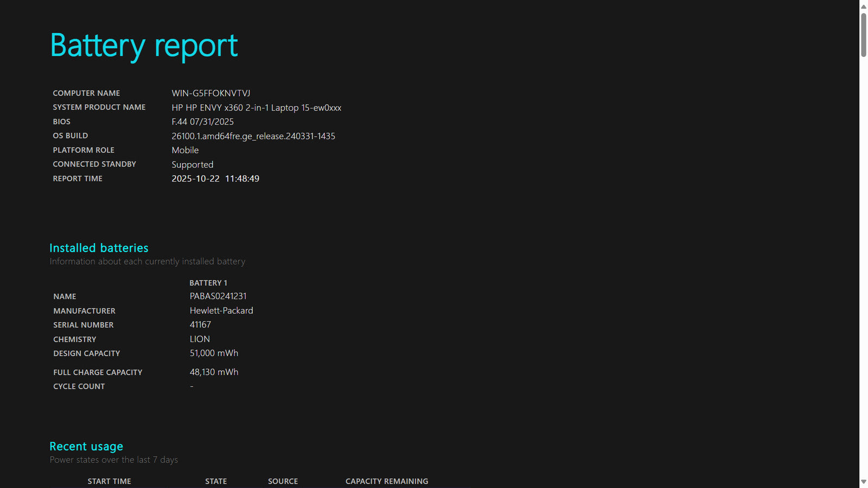Click the connected standby value Supported

(193, 165)
